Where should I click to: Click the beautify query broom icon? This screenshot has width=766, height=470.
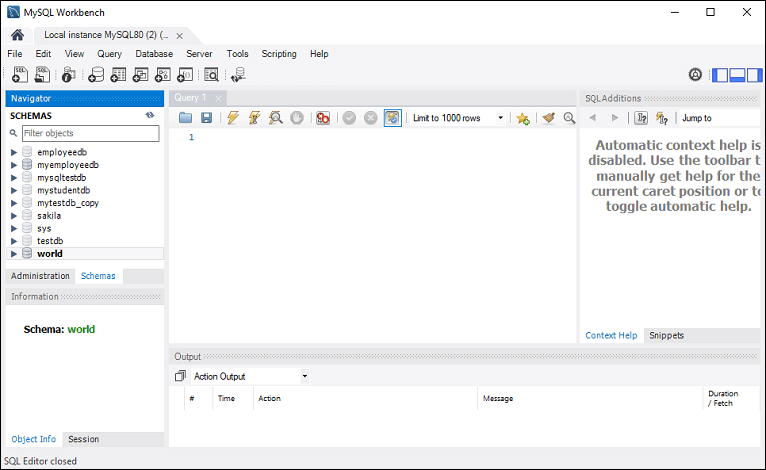pyautogui.click(x=547, y=118)
